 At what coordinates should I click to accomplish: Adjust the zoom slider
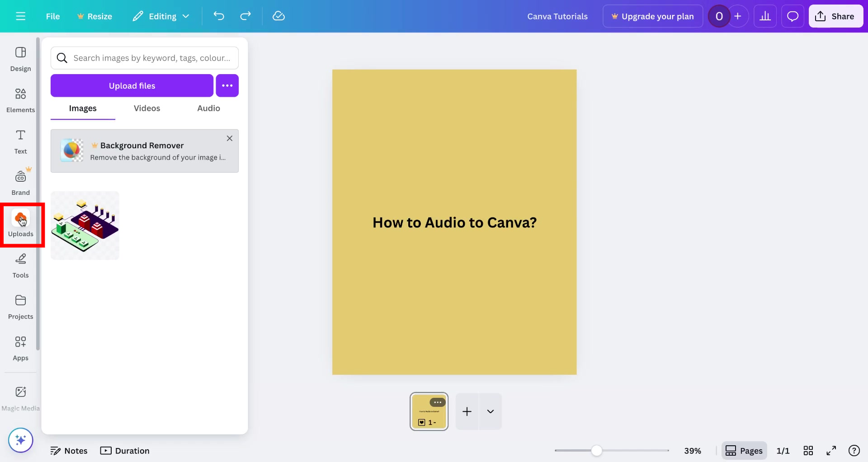(x=598, y=450)
